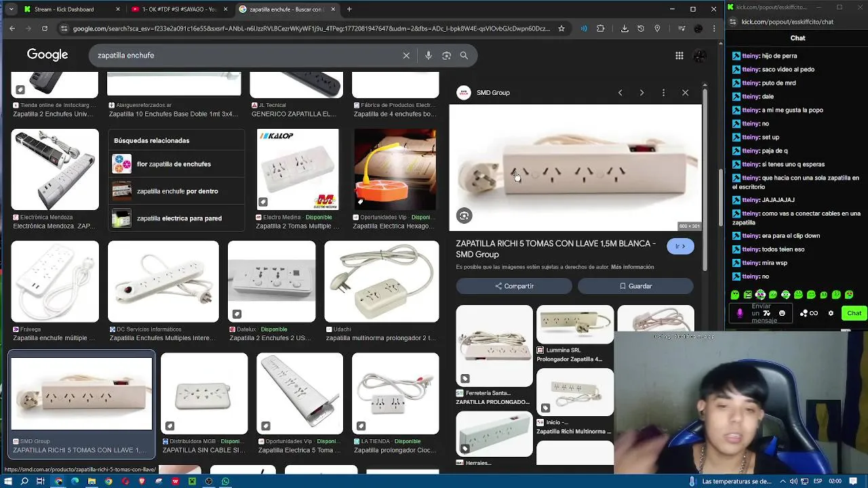Viewport: 868px width, 488px height.
Task: Open the hexagonal orange Oportunidades Vip result
Action: (395, 169)
